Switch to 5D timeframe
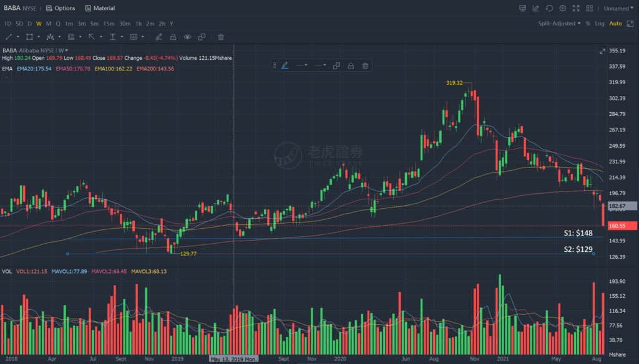Screen dimensions: 639x364 19,24
